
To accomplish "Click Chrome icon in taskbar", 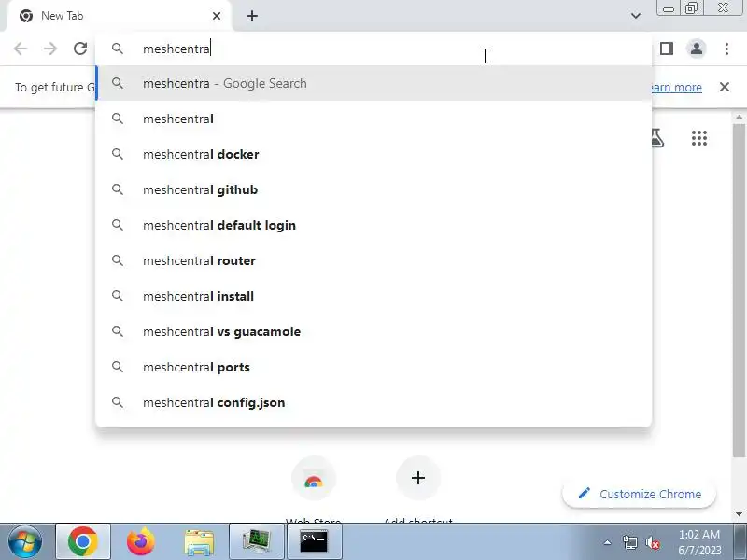I will pyautogui.click(x=83, y=541).
